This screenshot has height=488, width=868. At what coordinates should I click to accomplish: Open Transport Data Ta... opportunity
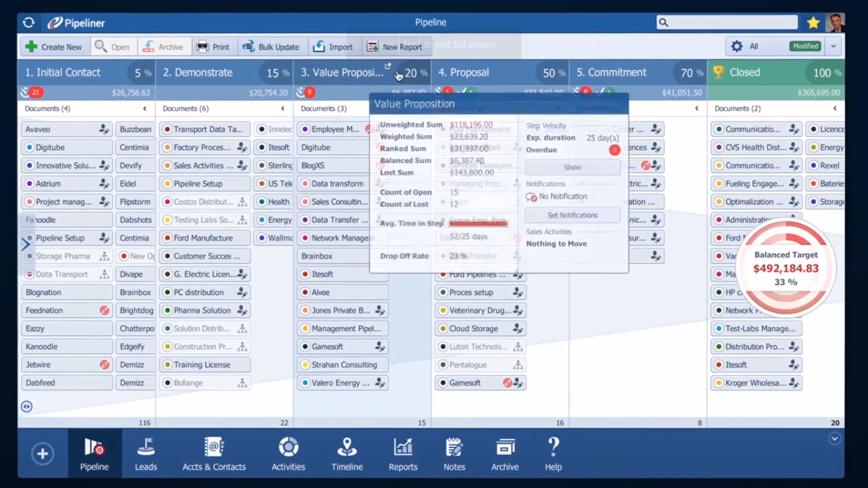tap(205, 129)
